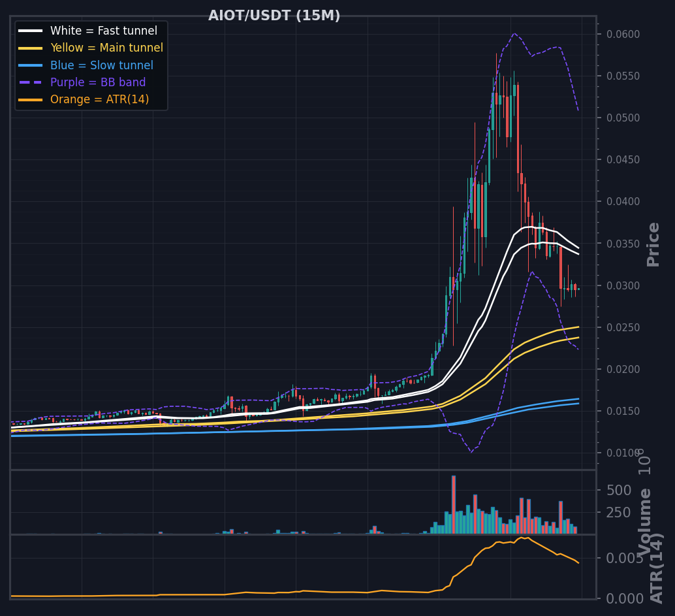This screenshot has height=616, width=675.
Task: Click the white line swatch in legend
Action: tap(31, 31)
